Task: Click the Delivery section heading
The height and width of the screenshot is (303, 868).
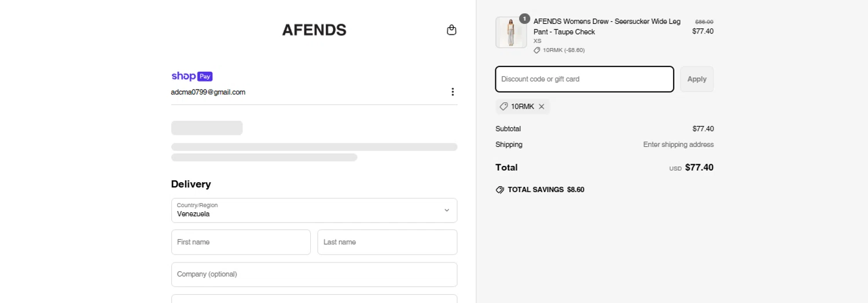Action: pyautogui.click(x=191, y=184)
